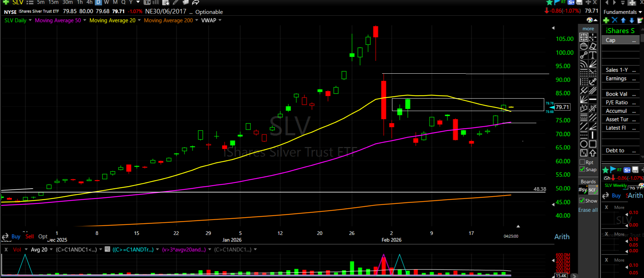Select the circle shape tool
This screenshot has height=278, width=644.
(583, 144)
